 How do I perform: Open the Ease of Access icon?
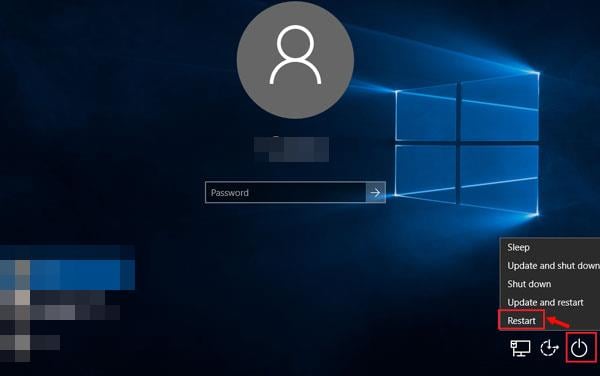click(549, 348)
